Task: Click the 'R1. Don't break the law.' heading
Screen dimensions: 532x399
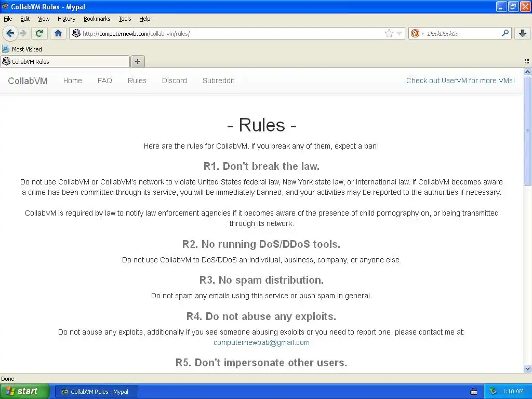Action: tap(262, 166)
